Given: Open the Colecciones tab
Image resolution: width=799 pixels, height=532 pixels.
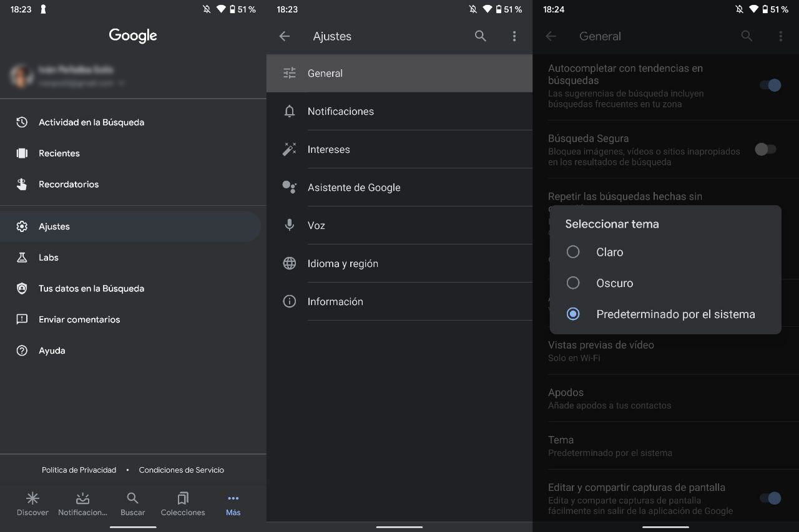Looking at the screenshot, I should tap(183, 505).
